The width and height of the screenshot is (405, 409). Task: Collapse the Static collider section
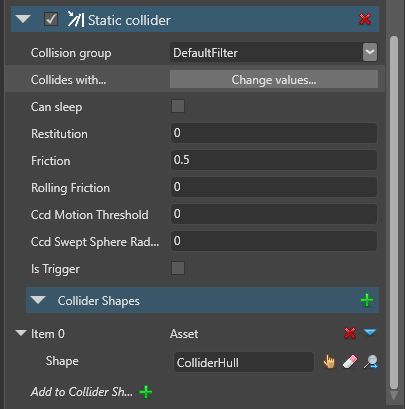coord(23,19)
